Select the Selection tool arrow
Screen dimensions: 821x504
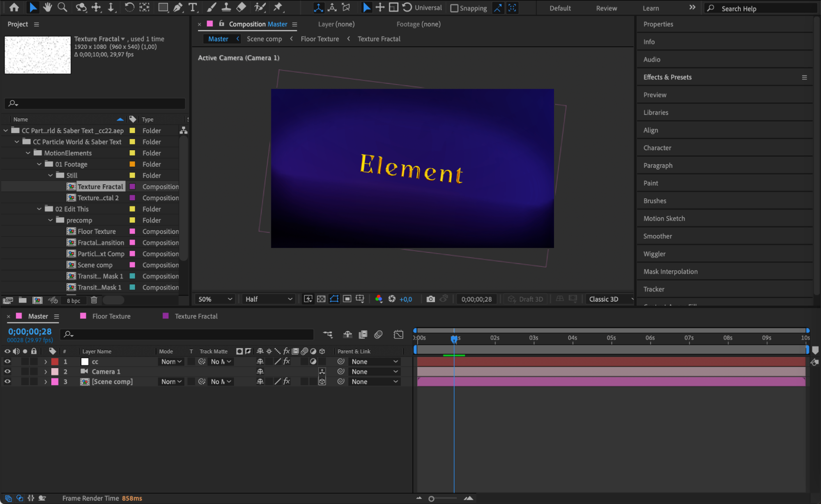tap(32, 7)
